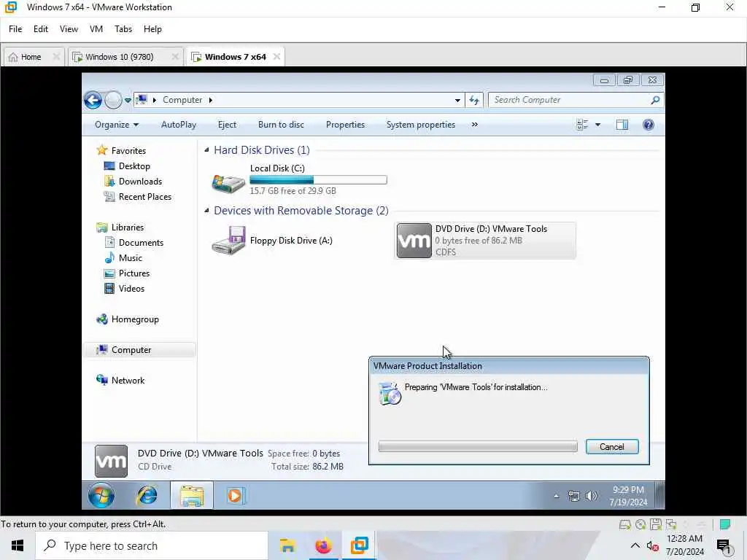Screen dimensions: 747x560
Task: Click the VMware hard disk device status icon
Action: click(624, 525)
